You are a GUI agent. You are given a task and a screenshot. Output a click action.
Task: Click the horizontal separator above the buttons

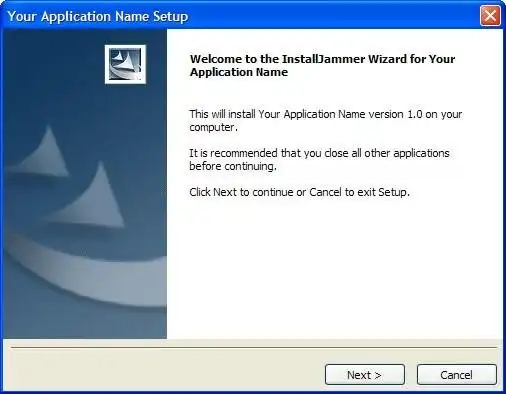click(x=253, y=347)
